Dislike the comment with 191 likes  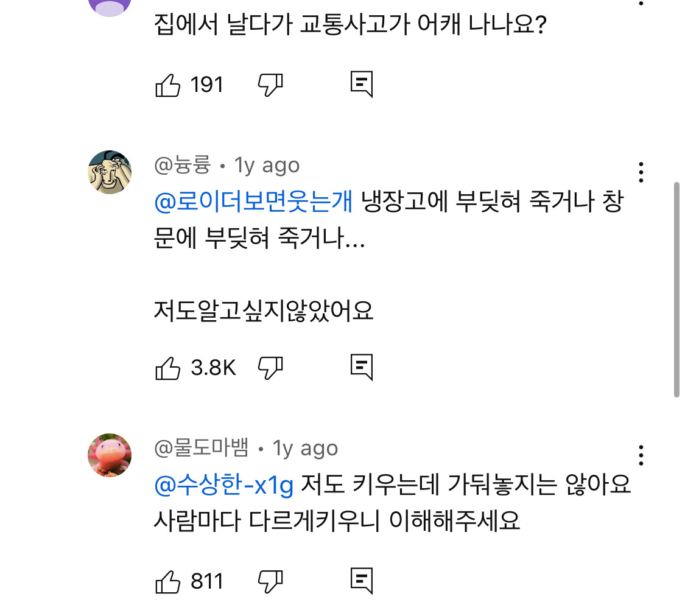(x=270, y=85)
